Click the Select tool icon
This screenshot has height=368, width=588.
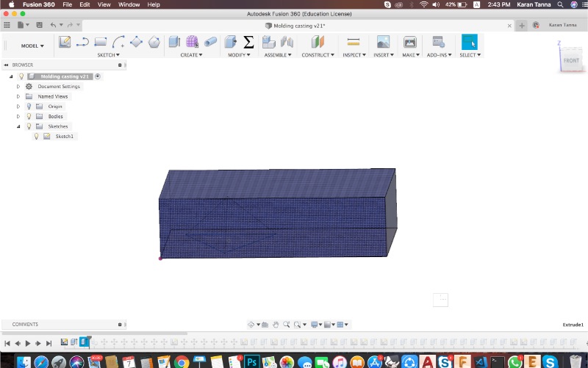point(470,42)
